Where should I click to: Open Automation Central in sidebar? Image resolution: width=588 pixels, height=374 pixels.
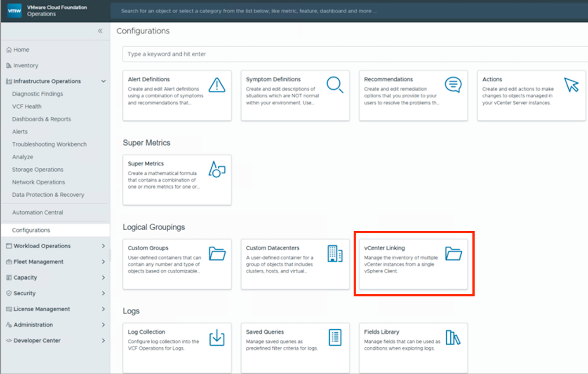pos(37,213)
